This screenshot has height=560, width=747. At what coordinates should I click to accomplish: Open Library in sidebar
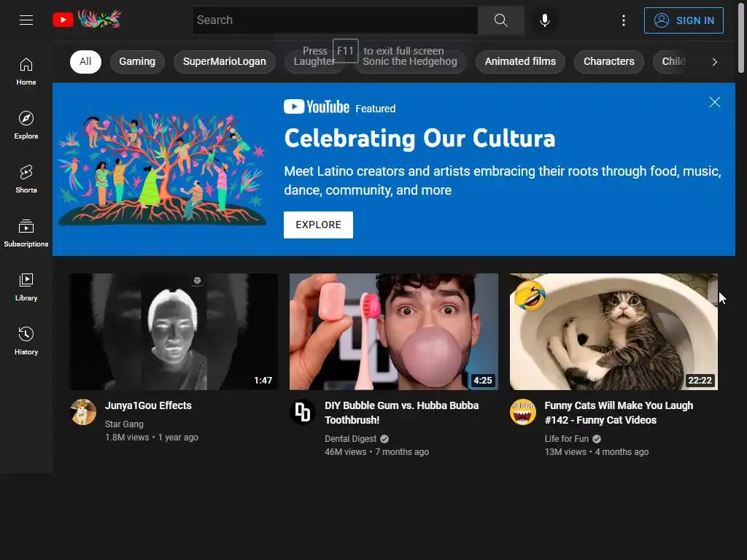pos(26,287)
